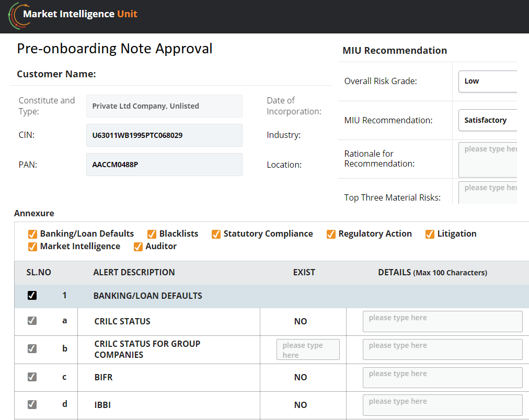Toggle the Statutory Compliance checkbox
Image resolution: width=529 pixels, height=420 pixels.
[x=216, y=234]
